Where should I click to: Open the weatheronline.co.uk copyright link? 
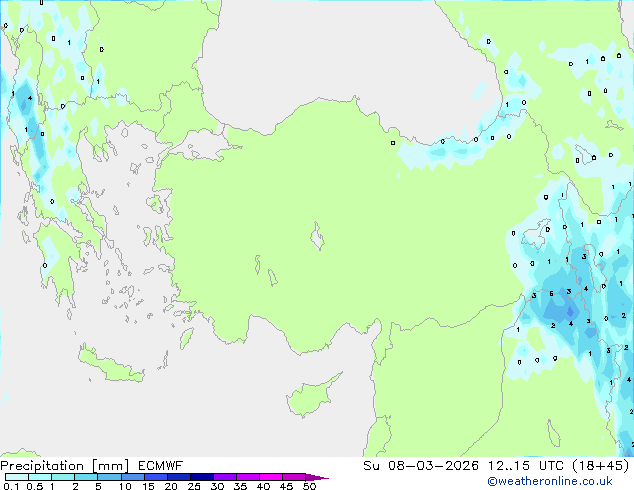point(550,481)
